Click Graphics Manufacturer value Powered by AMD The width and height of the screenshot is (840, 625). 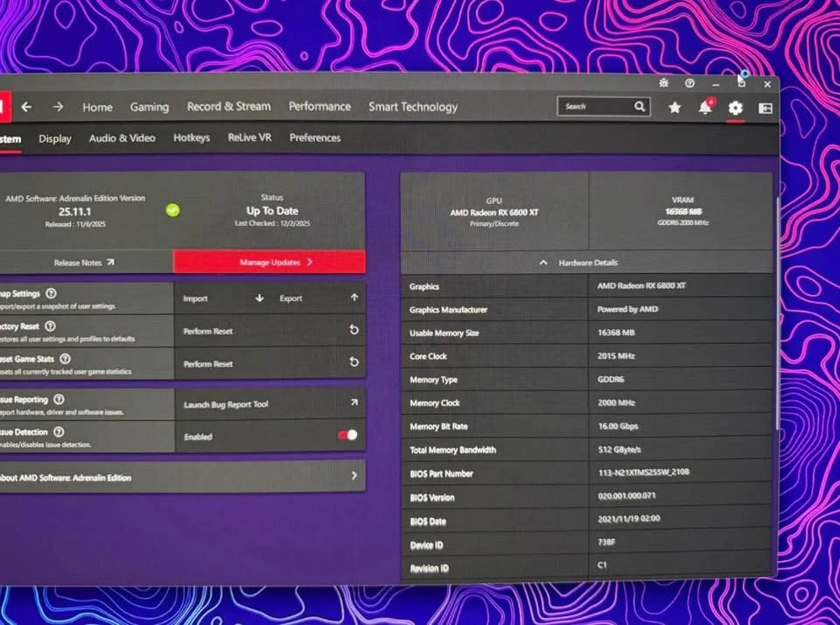point(627,309)
